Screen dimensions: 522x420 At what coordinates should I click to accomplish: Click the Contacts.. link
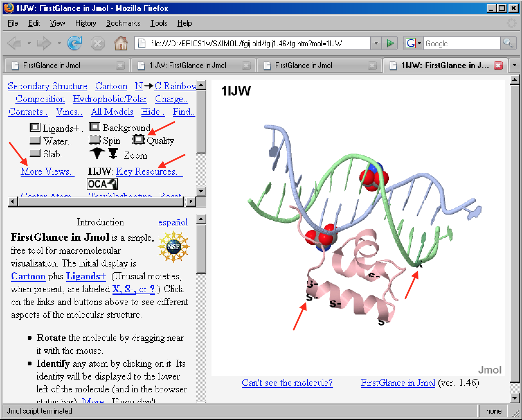28,112
